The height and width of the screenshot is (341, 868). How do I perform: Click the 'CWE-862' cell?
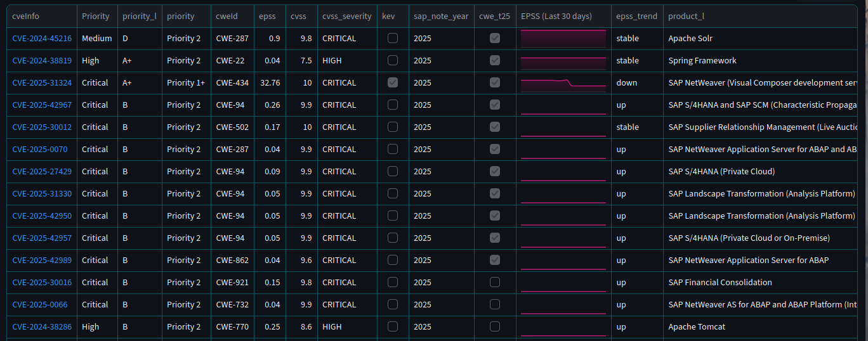click(x=232, y=261)
